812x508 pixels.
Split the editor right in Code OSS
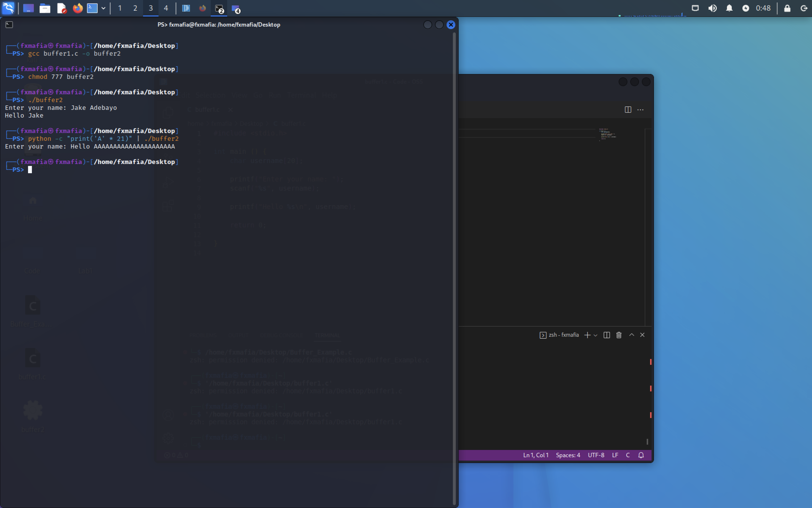pyautogui.click(x=628, y=110)
